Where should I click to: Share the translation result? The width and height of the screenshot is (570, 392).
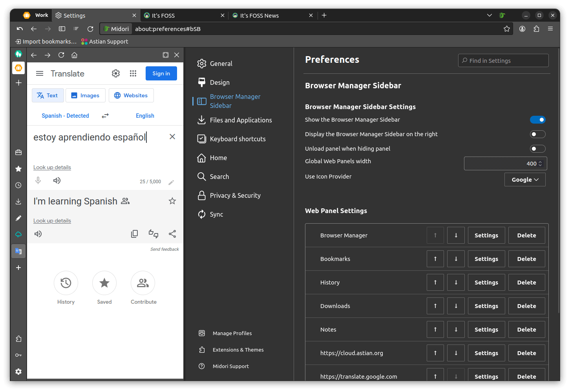tap(172, 233)
